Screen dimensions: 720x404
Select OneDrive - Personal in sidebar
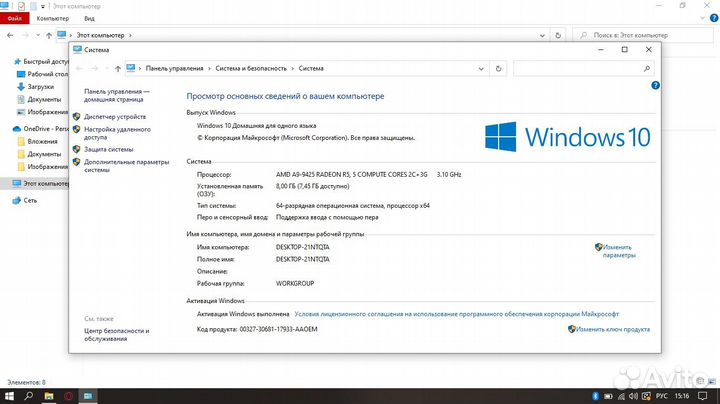click(40, 129)
